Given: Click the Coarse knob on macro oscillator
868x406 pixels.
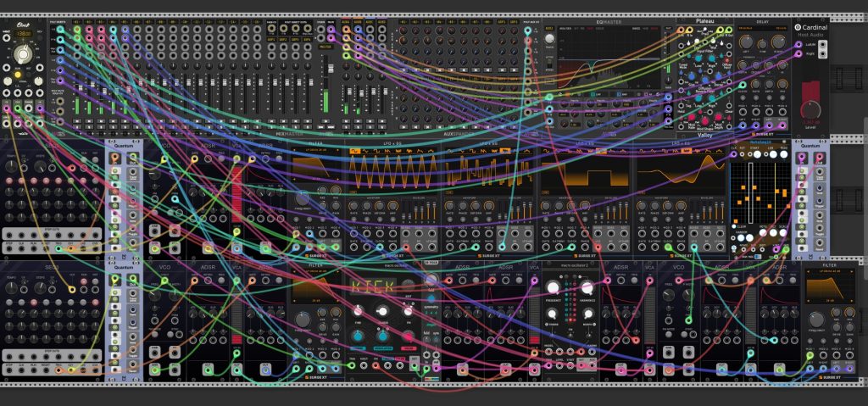Looking at the screenshot, I should [382, 311].
